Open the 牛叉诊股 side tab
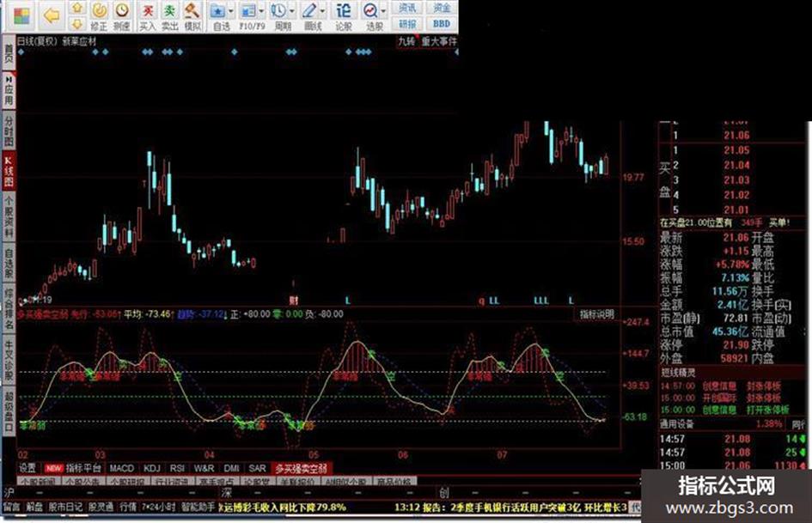812x523 pixels. [9, 358]
